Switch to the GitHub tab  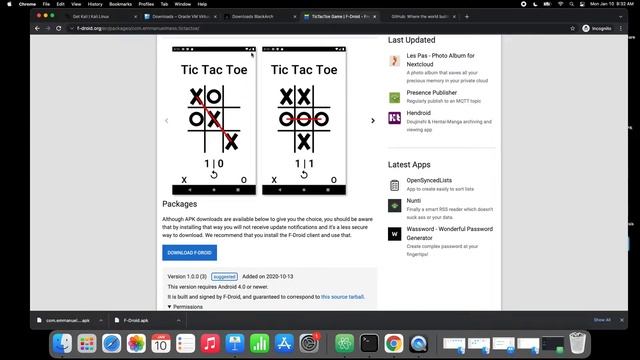(420, 17)
